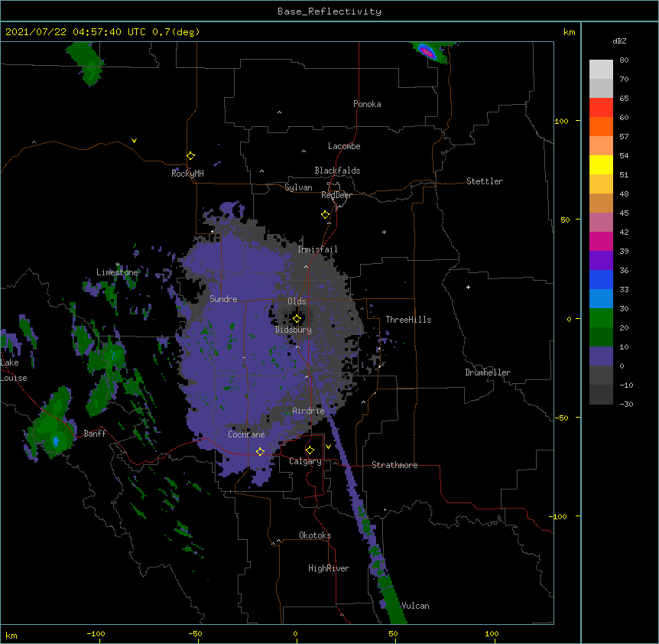This screenshot has height=644, width=659.
Task: Select the yellow diamond marker above Calgary label
Action: [x=310, y=450]
